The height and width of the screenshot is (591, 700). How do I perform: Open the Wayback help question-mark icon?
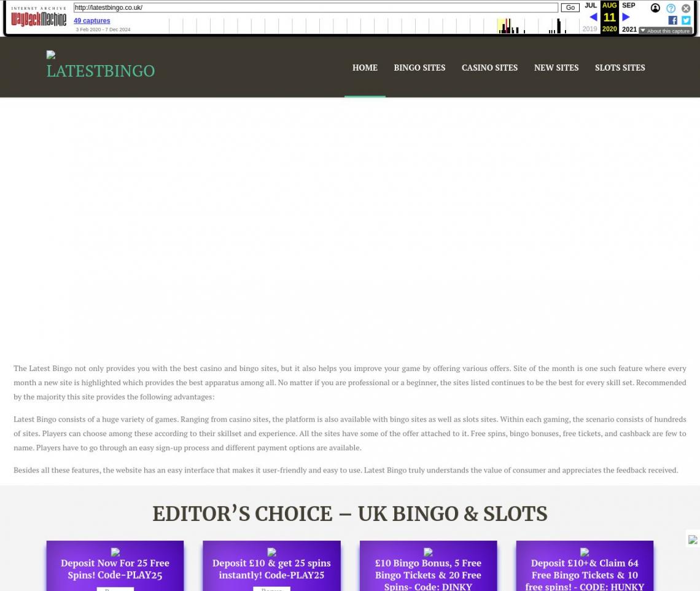click(671, 8)
